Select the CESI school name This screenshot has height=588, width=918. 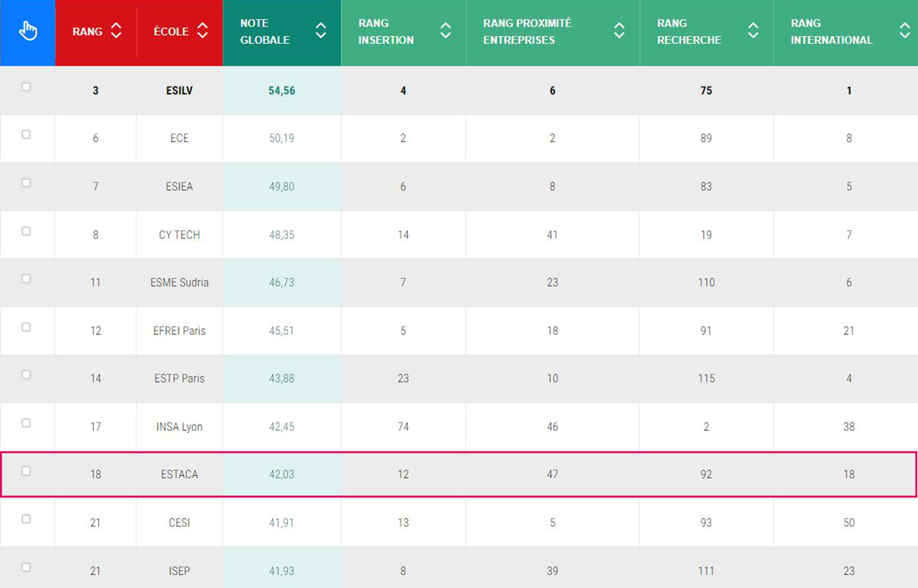pyautogui.click(x=179, y=523)
